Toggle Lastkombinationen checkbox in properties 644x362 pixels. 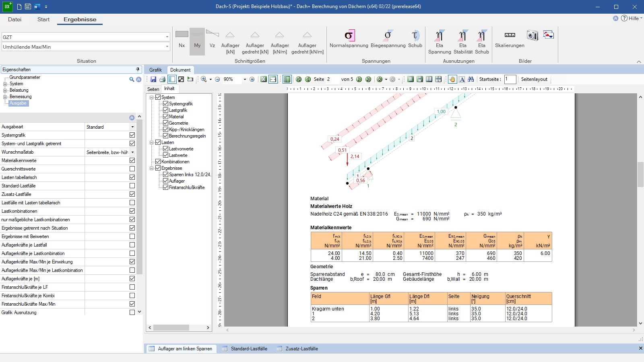132,211
